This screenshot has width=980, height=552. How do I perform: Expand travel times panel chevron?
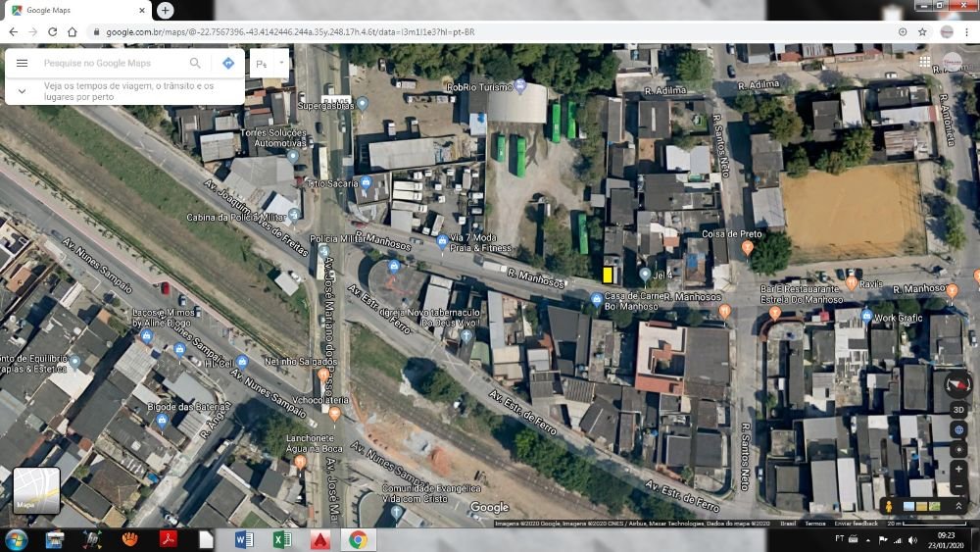point(22,91)
